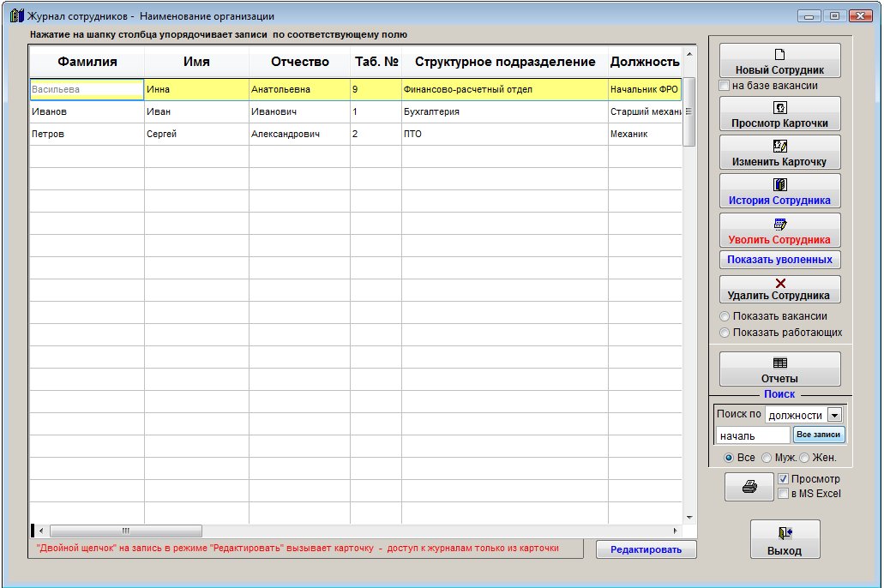This screenshot has width=884, height=588.
Task: Select the Петров surname cell
Action: coord(87,135)
